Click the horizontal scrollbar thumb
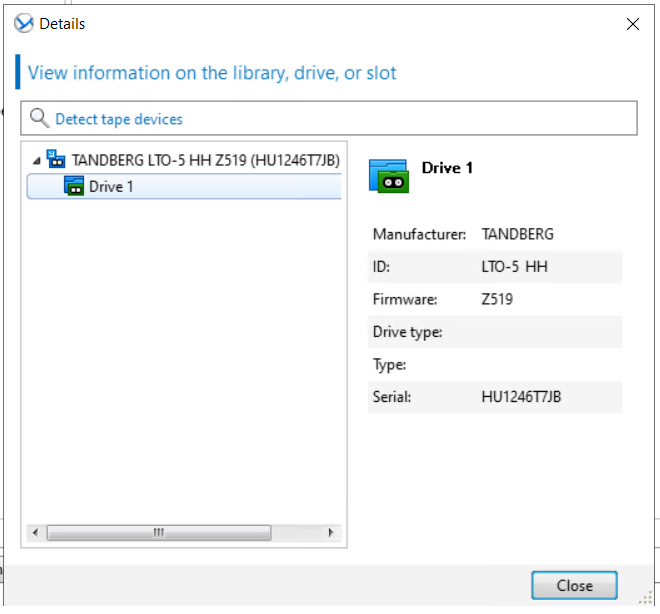This screenshot has height=614, width=660. click(159, 533)
